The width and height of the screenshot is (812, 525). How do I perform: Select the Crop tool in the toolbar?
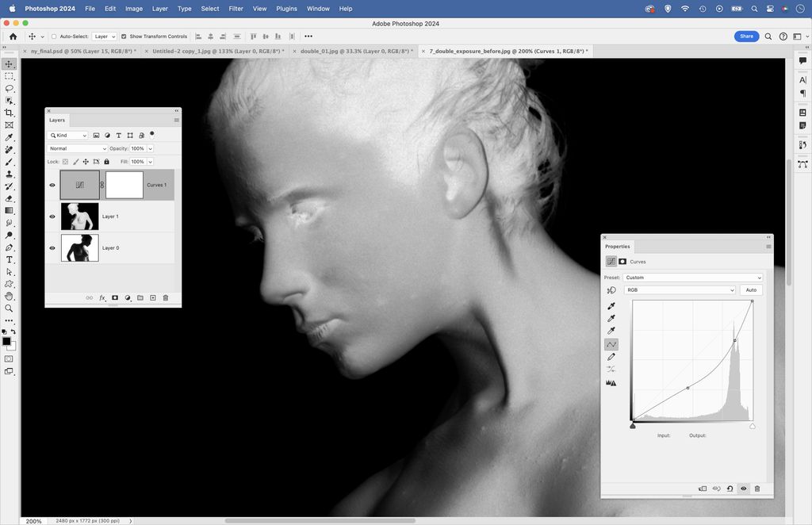[10, 113]
